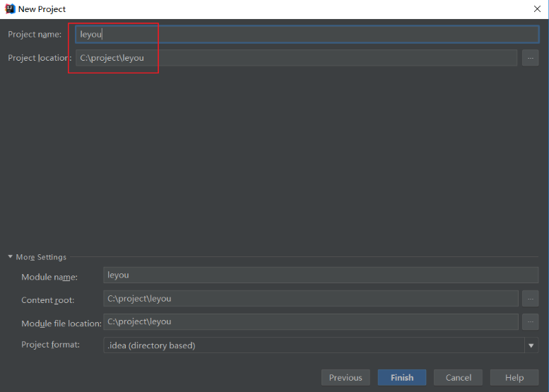Go back with the Previous button
Screen dimensions: 549x392
[346, 377]
